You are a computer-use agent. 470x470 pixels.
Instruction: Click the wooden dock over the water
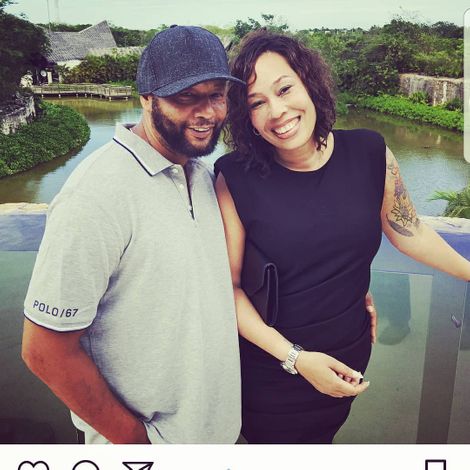pyautogui.click(x=82, y=90)
